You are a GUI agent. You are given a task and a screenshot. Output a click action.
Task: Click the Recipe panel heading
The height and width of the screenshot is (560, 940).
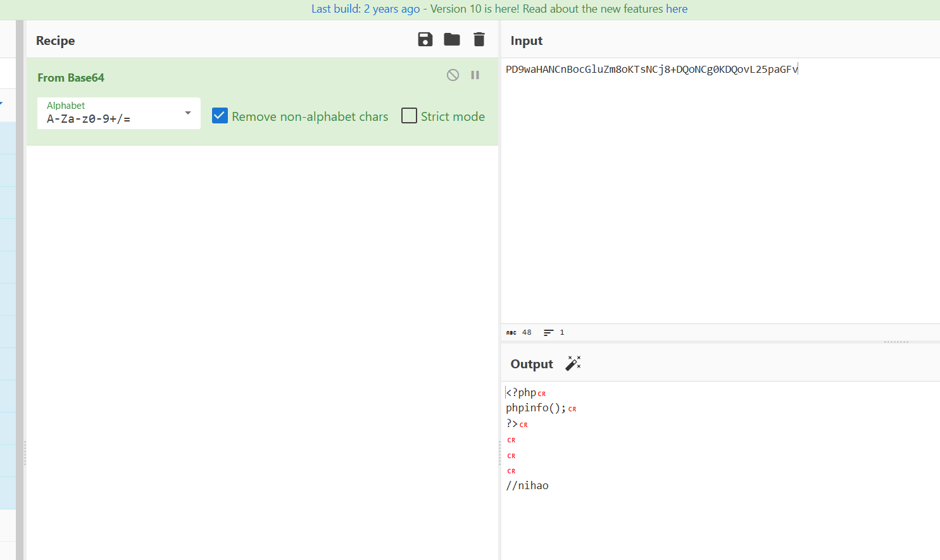point(56,40)
